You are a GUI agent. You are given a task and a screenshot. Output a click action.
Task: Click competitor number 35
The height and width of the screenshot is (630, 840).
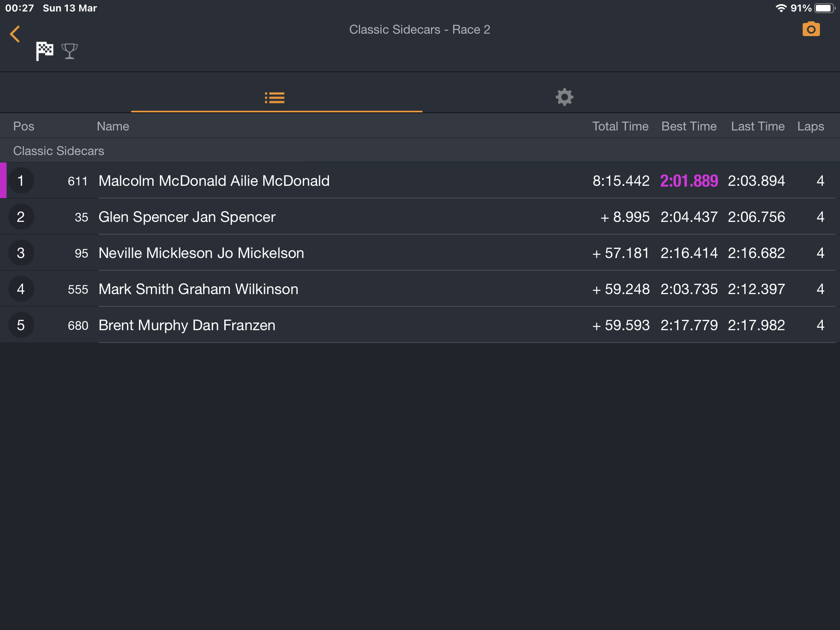81,217
